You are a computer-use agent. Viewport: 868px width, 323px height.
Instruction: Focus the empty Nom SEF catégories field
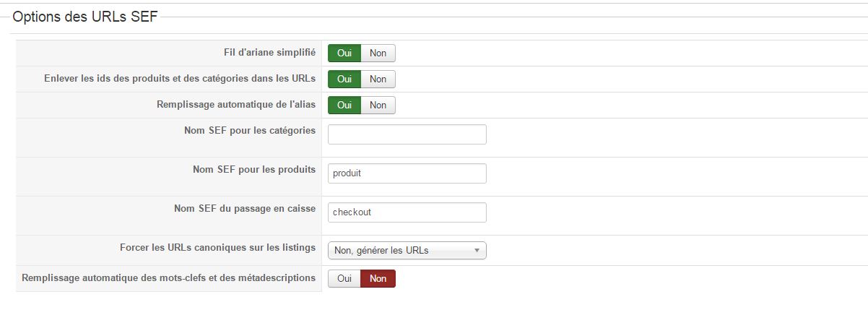pyautogui.click(x=407, y=134)
